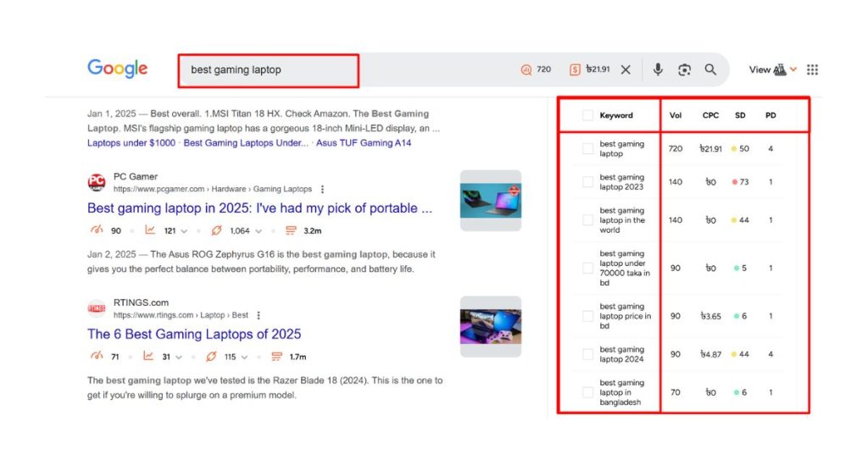Open Laptops under $1000 sitelink
Viewport: 868px width, 454px height.
131,142
